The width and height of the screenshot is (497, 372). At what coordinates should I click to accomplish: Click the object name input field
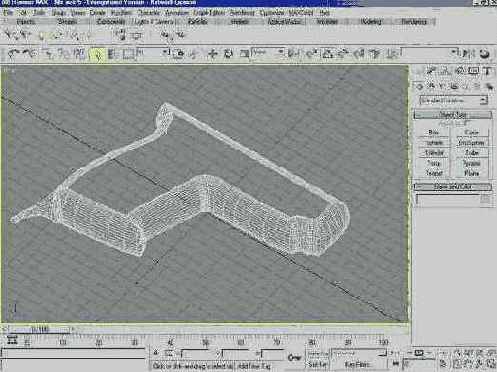click(x=447, y=199)
